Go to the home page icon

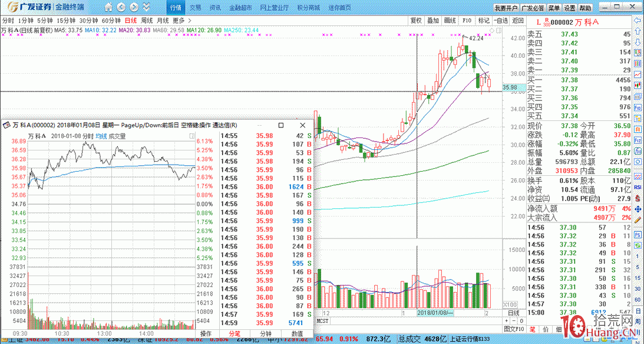108,7
